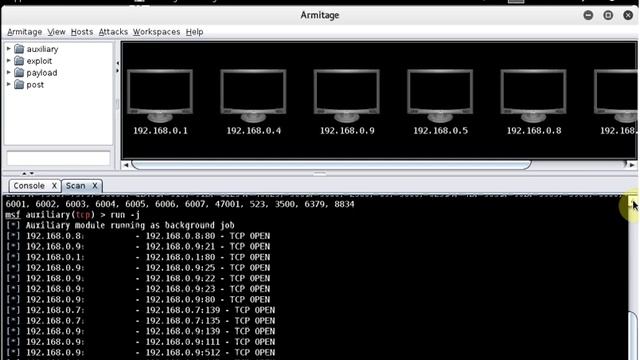Viewport: 640px width, 360px height.
Task: Select the 192.168.0.8 host icon
Action: pos(533,96)
